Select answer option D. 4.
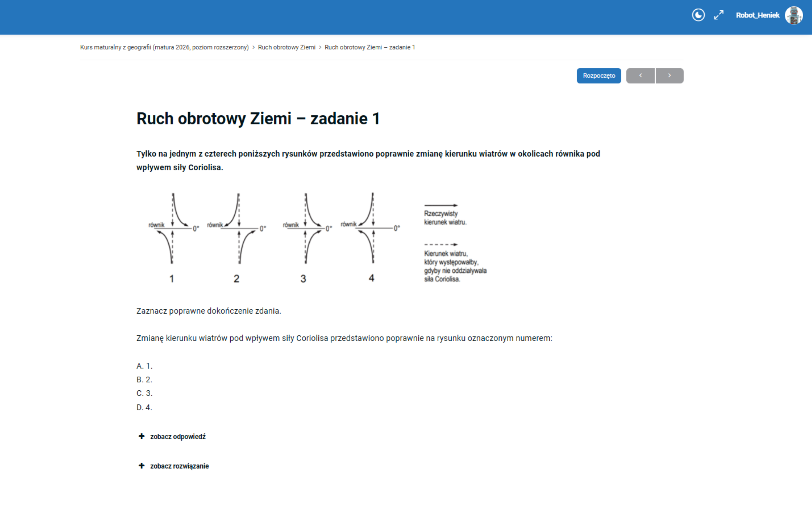The height and width of the screenshot is (507, 812). [x=144, y=407]
